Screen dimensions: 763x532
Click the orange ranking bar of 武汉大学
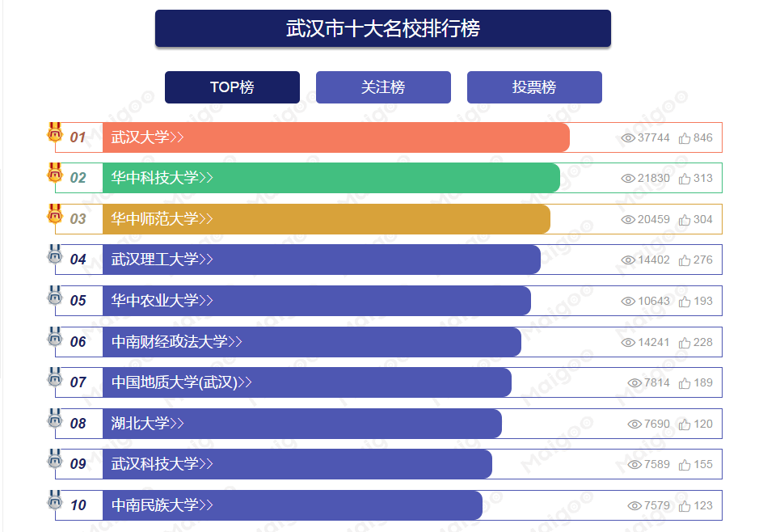[x=364, y=137]
